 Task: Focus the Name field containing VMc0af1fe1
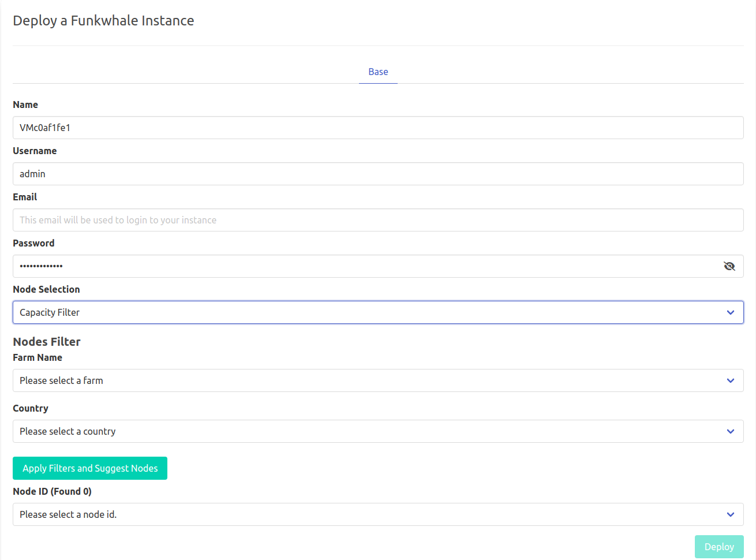[x=378, y=128]
